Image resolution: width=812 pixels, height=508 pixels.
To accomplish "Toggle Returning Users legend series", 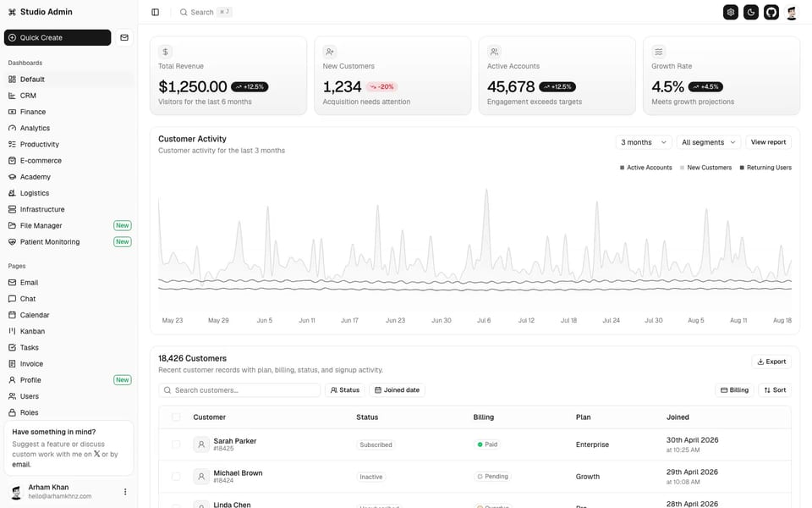I will click(x=765, y=168).
